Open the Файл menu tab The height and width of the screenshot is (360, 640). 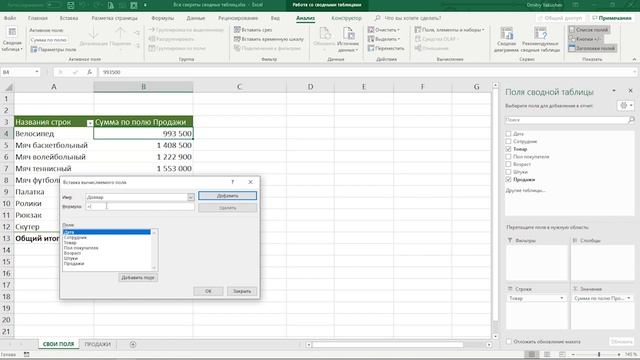point(10,18)
